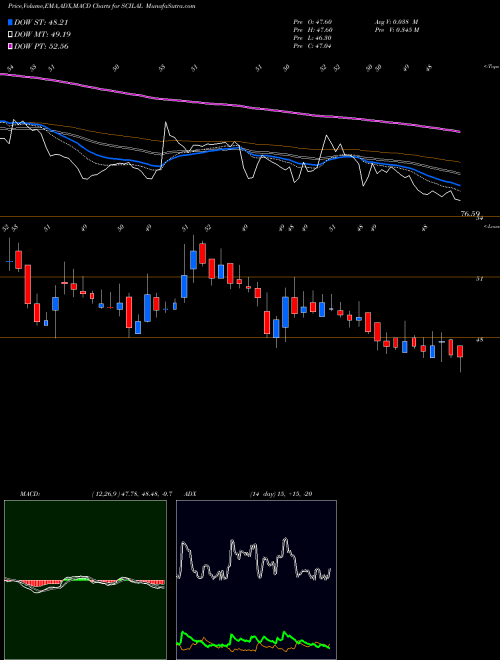Select the 'DOW ST: 48.21' legend text
This screenshot has height=660, width=500.
coord(41,23)
